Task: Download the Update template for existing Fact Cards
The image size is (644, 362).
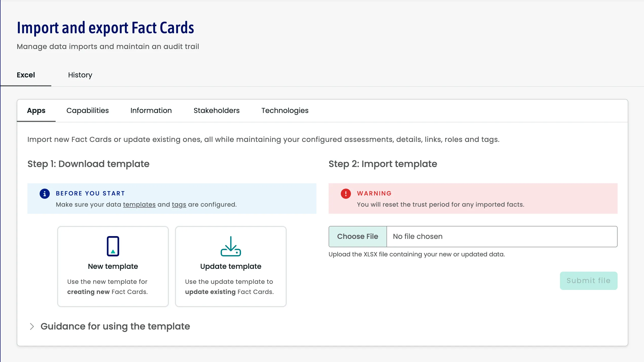Action: click(231, 266)
